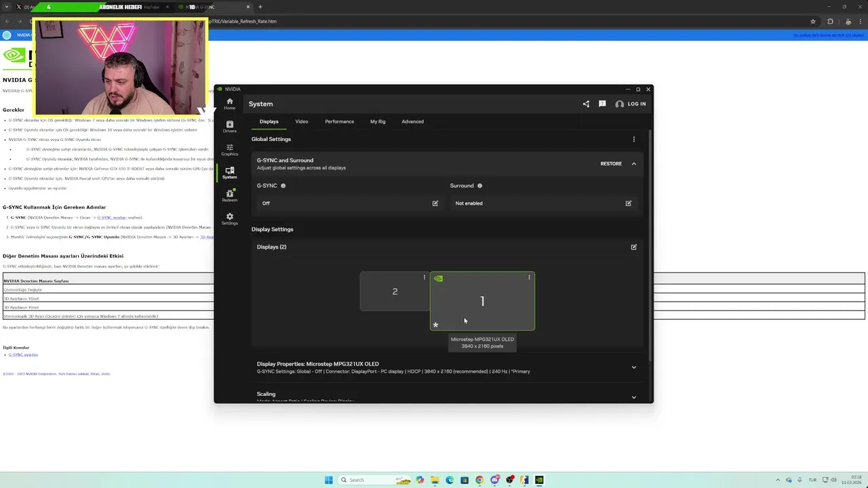The height and width of the screenshot is (488, 868).
Task: Expand Display Properties: Microstep MPG321UX OLED
Action: 634,367
